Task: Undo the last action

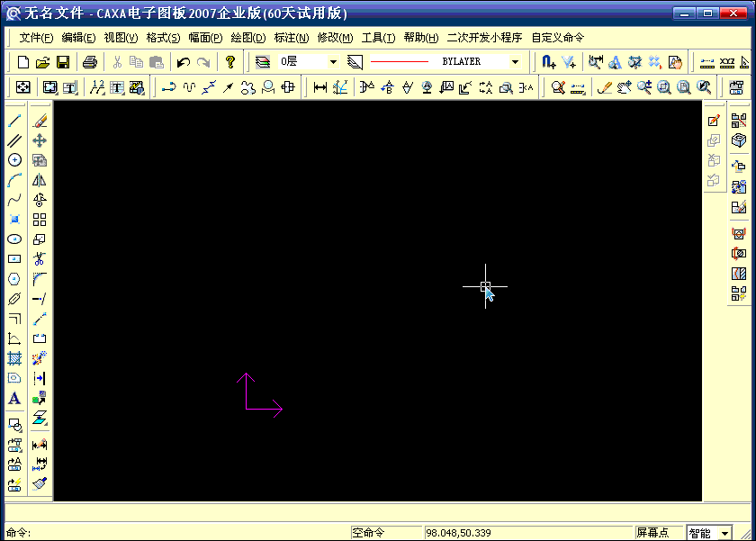Action: point(184,62)
